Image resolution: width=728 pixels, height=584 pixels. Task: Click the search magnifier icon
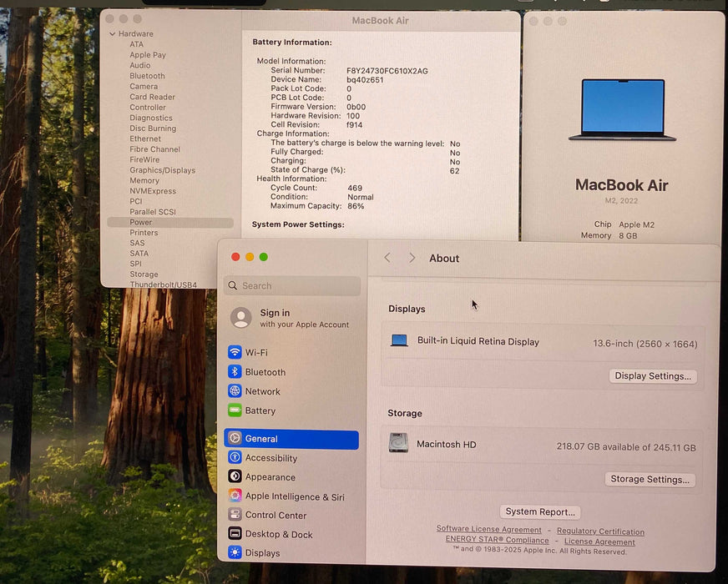[x=233, y=285]
